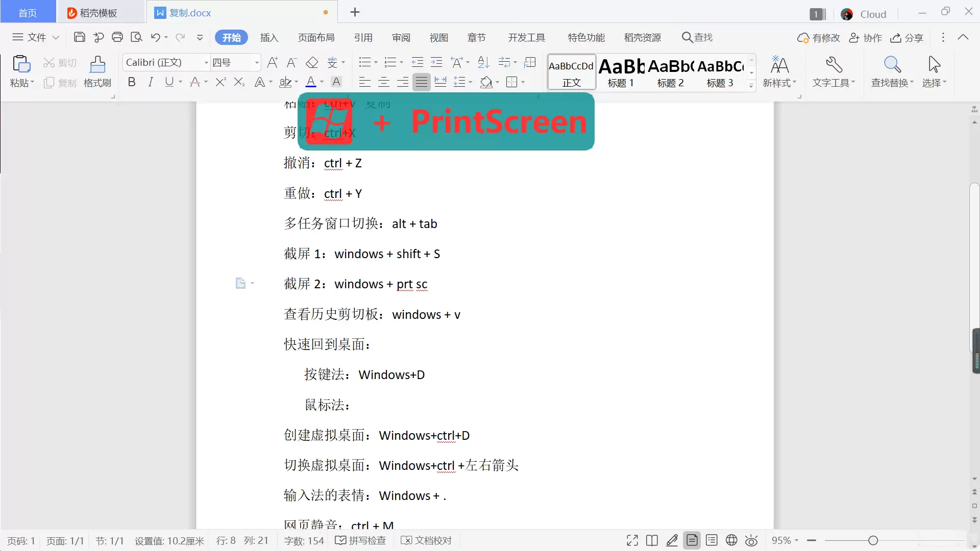Align text left
This screenshot has width=980, height=551.
click(x=364, y=82)
